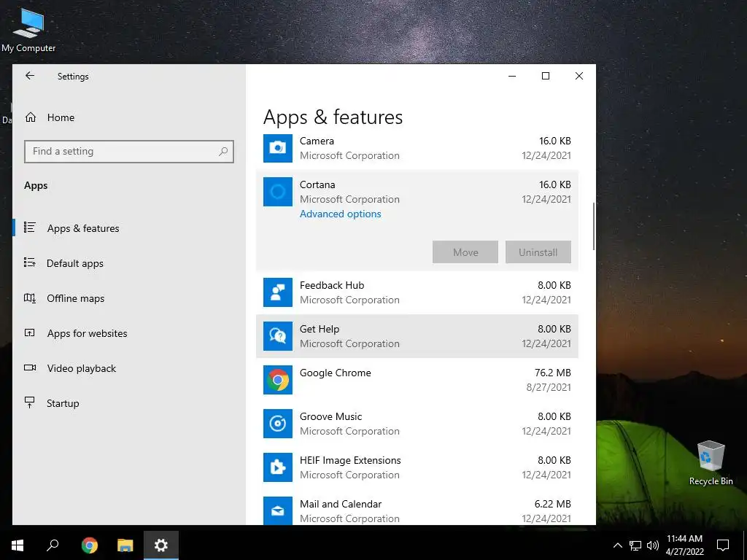This screenshot has height=560, width=747.
Task: Open the taskbar clock showing 11:44 AM
Action: pyautogui.click(x=684, y=545)
